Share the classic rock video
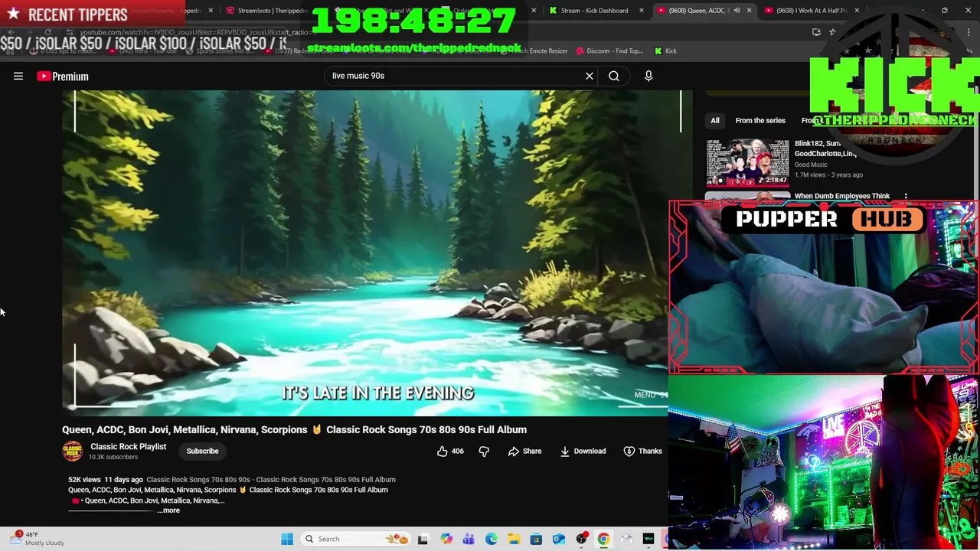The width and height of the screenshot is (980, 551). pos(524,452)
